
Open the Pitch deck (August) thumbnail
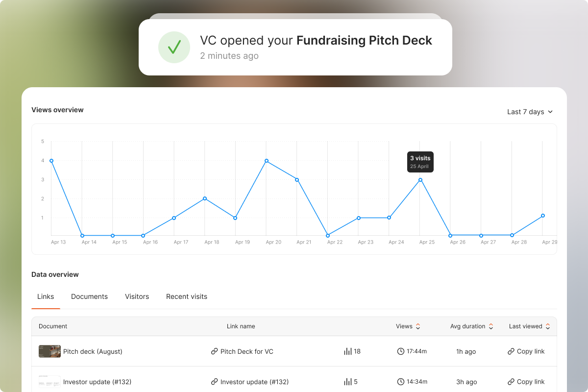pos(49,351)
